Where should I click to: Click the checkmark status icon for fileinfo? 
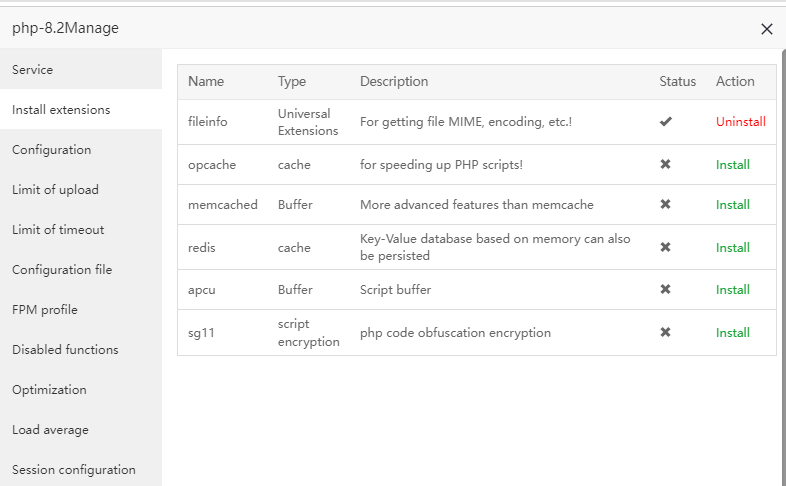coord(666,122)
